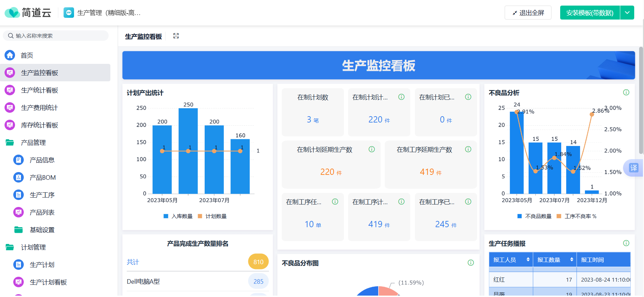Click the search magnifier icon
The image size is (644, 297).
pos(11,36)
